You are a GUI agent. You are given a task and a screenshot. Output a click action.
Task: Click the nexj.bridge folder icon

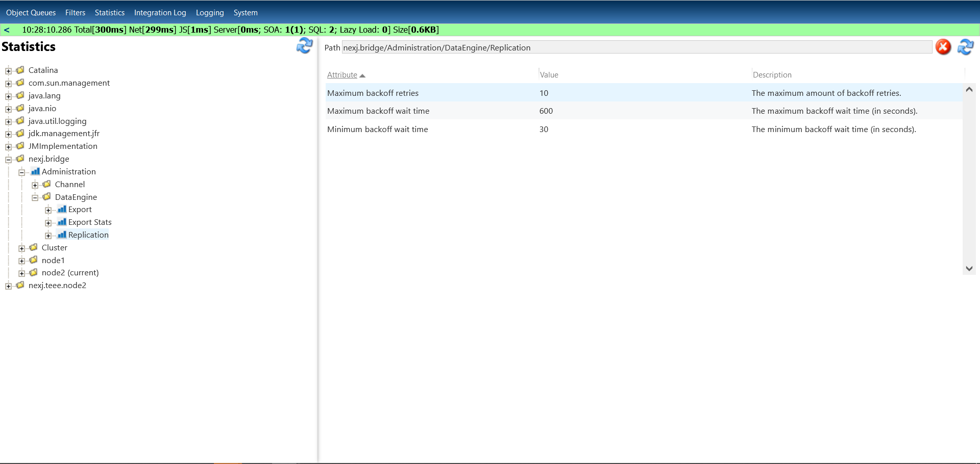[x=20, y=159]
